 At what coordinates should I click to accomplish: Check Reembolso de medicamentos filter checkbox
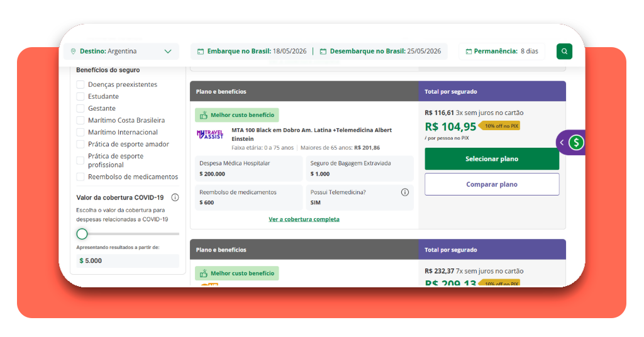coord(80,177)
